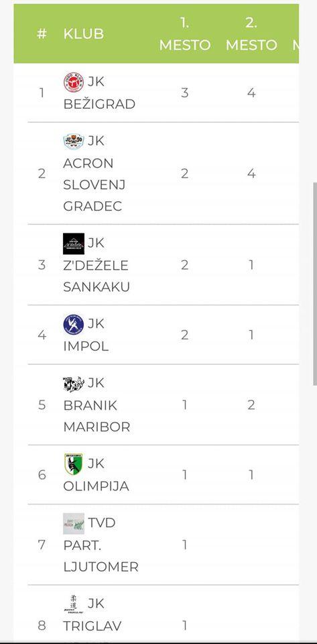The height and width of the screenshot is (644, 317).
Task: Click the JK Bežigrad red club logo
Action: point(74,82)
